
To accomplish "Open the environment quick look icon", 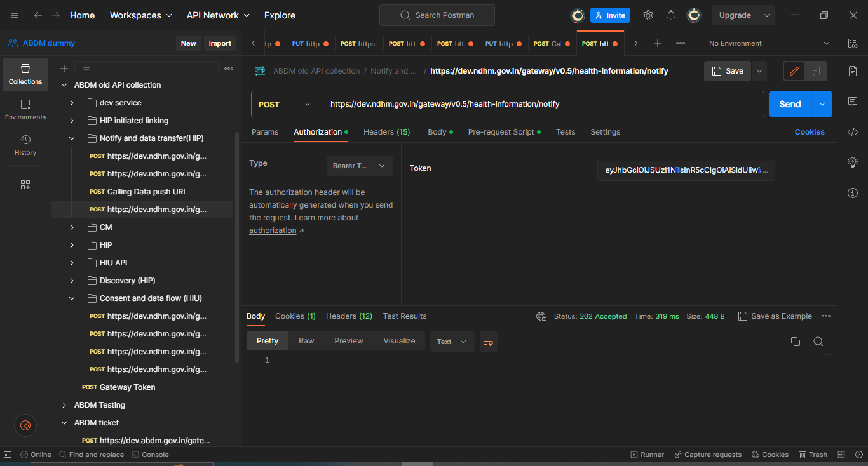I will pos(853,43).
